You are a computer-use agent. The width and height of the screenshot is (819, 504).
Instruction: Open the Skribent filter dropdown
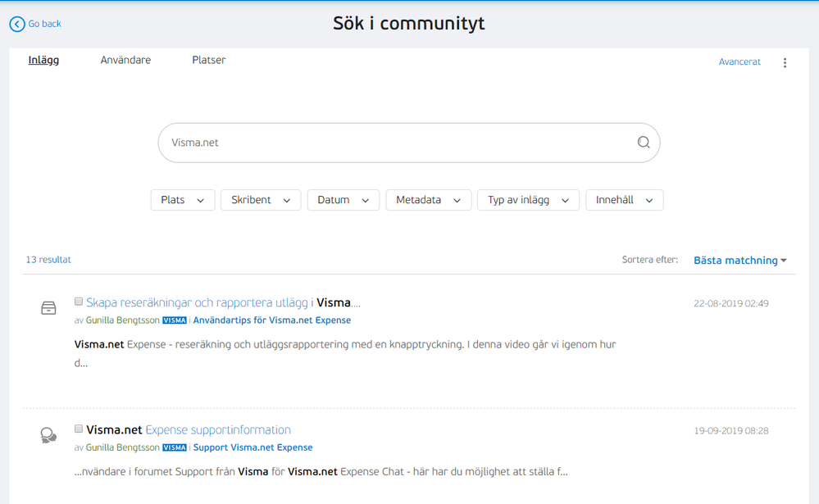click(261, 200)
